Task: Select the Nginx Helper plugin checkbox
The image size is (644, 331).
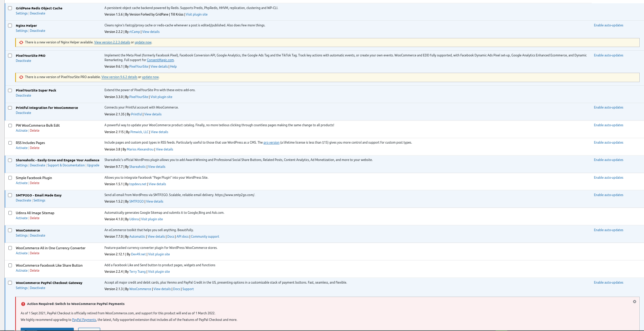Action: pyautogui.click(x=10, y=26)
